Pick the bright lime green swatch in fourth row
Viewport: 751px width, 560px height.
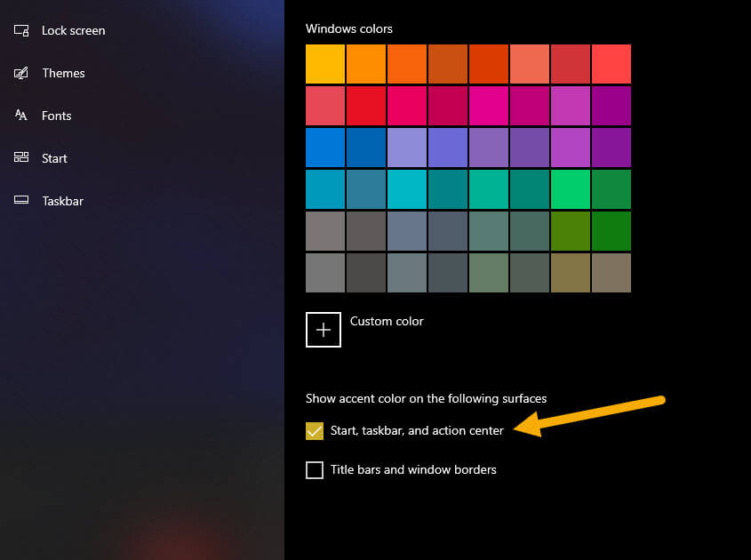click(571, 189)
